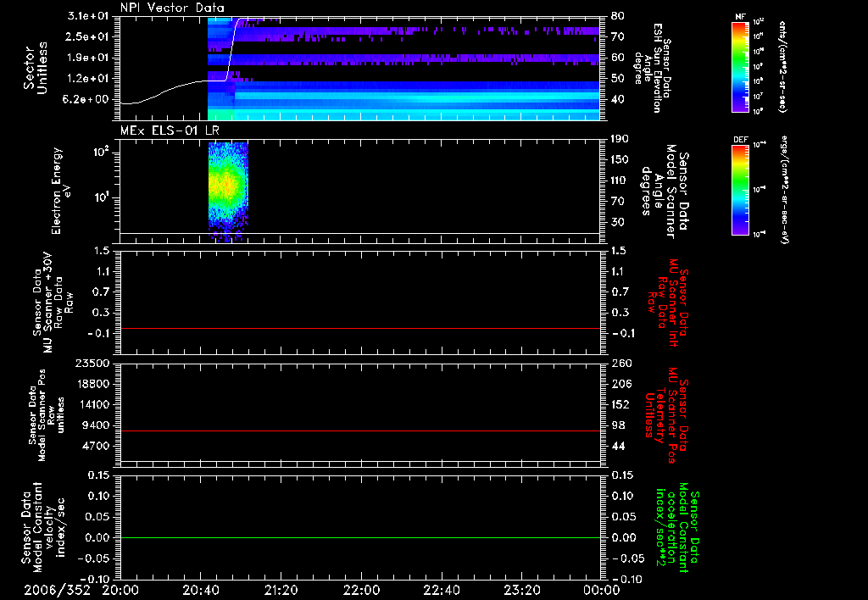Click the red line in the MU Scanner +30V panel
The image size is (868, 600).
[x=360, y=328]
